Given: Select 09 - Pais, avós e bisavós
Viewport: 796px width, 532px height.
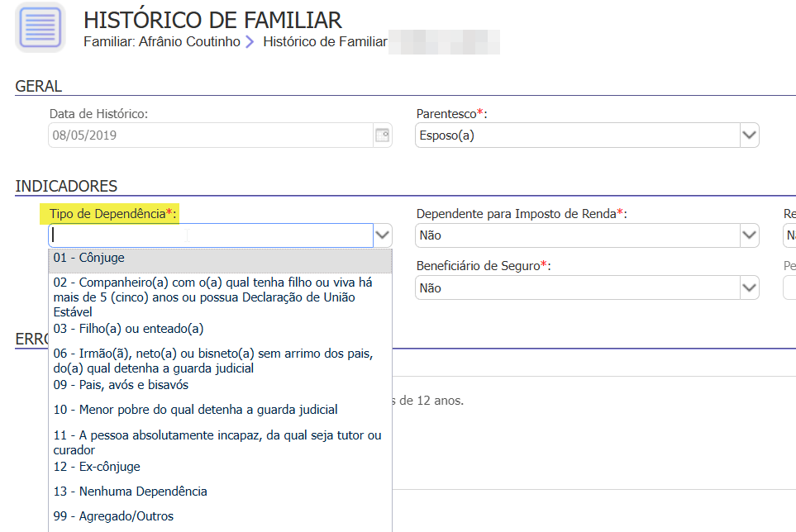Looking at the screenshot, I should 121,385.
